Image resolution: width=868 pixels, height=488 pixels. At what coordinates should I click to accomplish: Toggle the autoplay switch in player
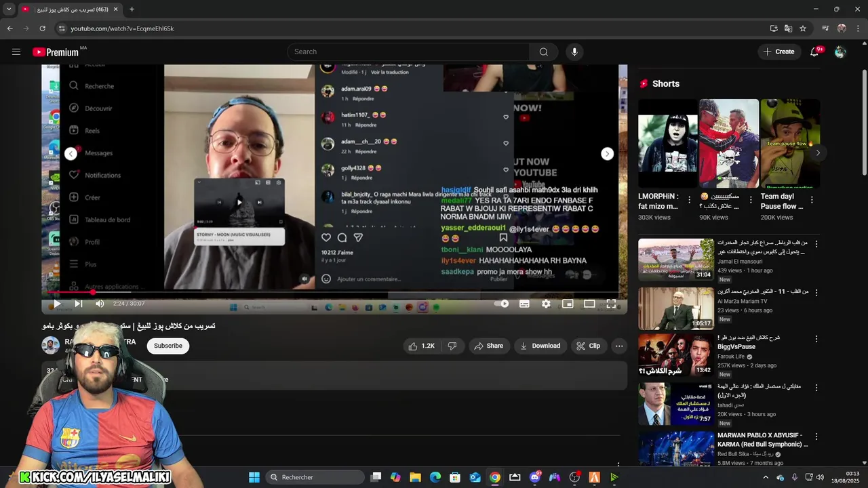tap(502, 304)
